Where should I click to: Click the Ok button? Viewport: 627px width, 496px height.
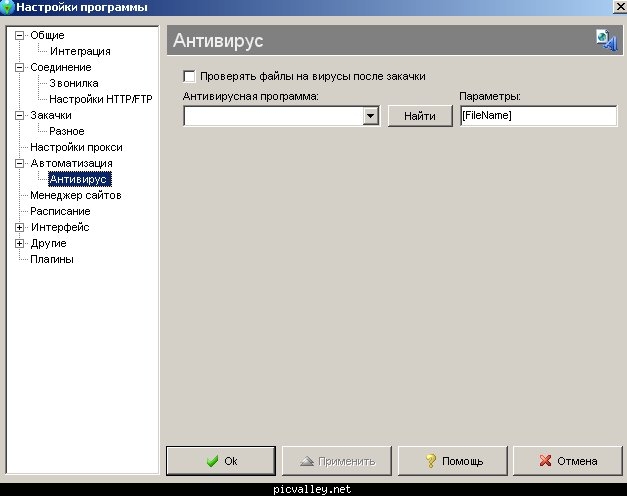coord(221,461)
